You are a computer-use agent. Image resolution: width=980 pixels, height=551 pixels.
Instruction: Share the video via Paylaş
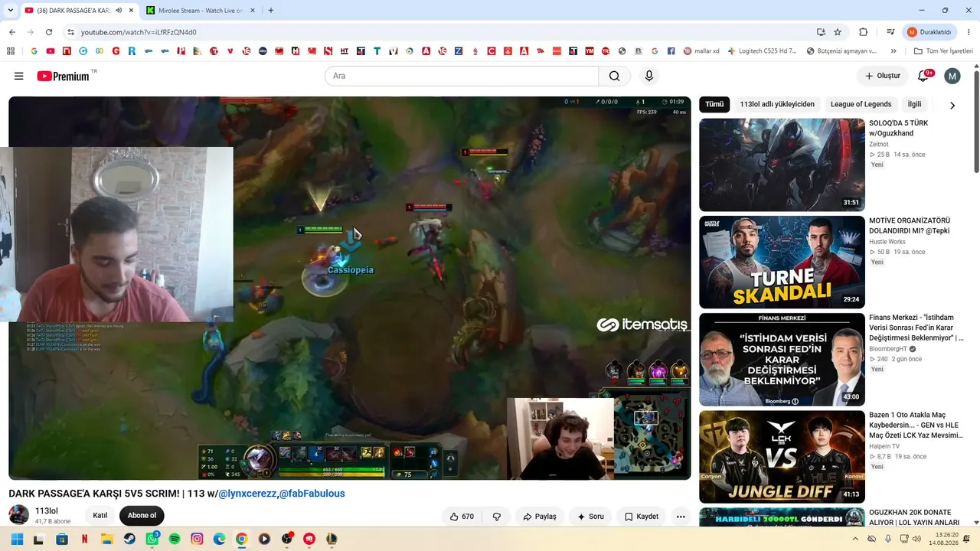pyautogui.click(x=540, y=517)
